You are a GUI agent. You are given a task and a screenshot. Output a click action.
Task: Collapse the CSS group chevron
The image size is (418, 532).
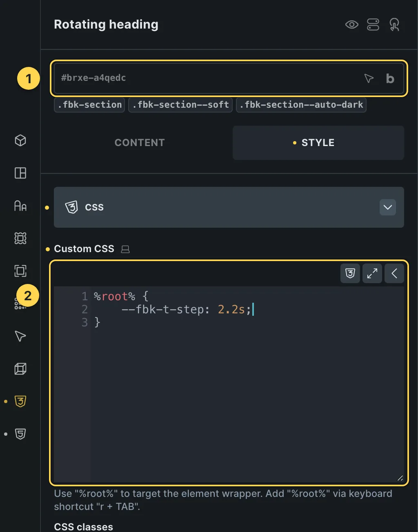(388, 207)
